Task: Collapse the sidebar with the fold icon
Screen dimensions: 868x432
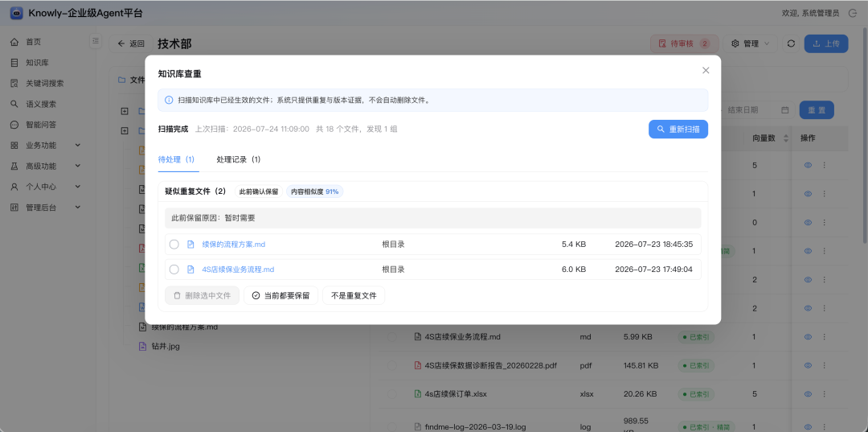Action: point(96,41)
